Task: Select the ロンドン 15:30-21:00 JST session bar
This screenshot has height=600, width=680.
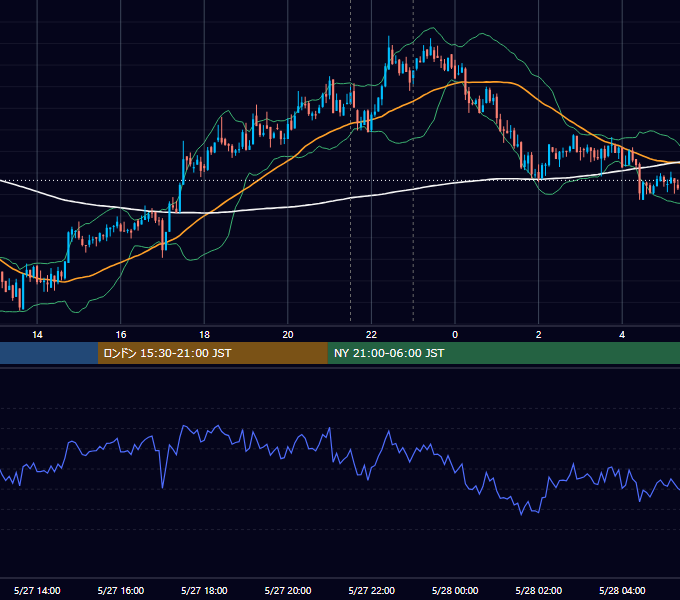Action: [x=212, y=353]
